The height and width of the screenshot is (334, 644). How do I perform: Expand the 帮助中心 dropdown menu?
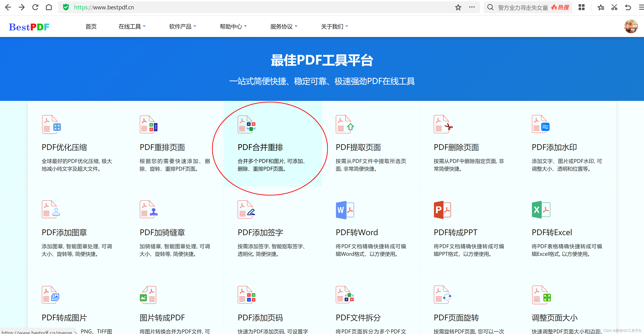[233, 27]
